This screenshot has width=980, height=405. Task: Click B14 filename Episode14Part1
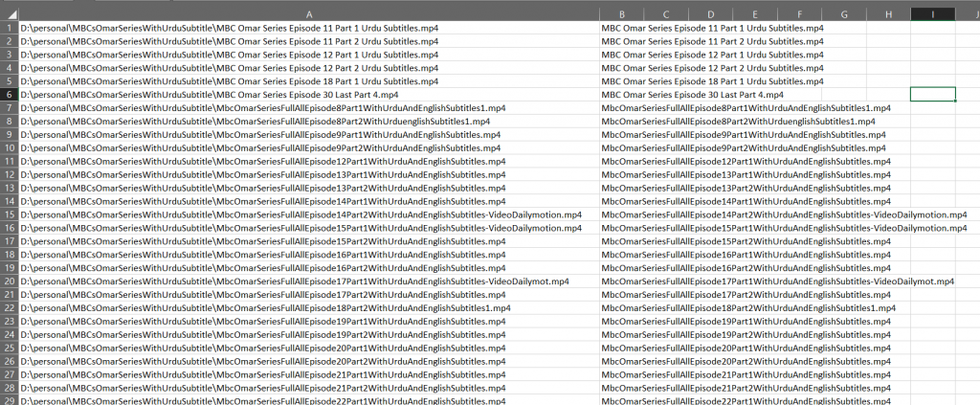coord(746,201)
